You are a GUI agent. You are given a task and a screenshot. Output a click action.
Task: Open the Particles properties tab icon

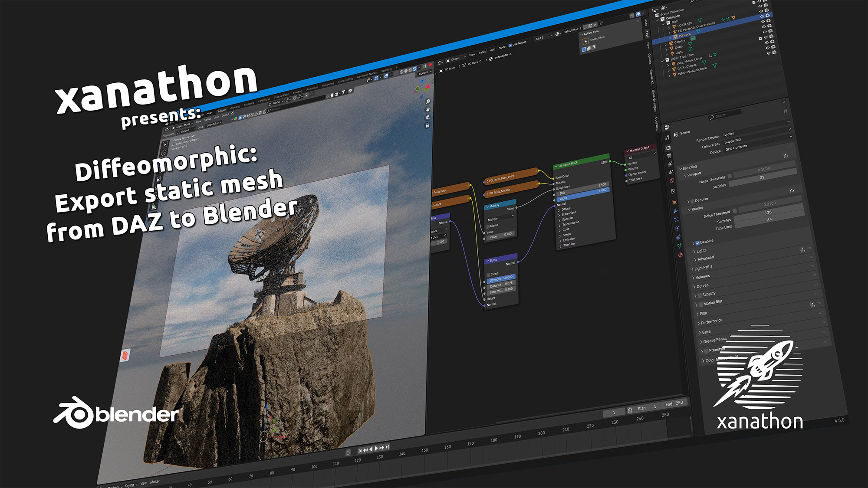[x=676, y=219]
